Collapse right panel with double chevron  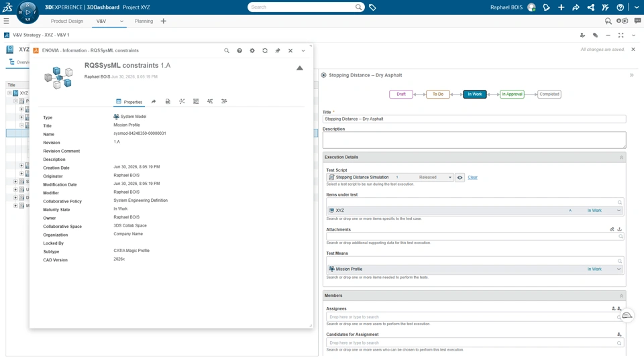click(x=632, y=75)
